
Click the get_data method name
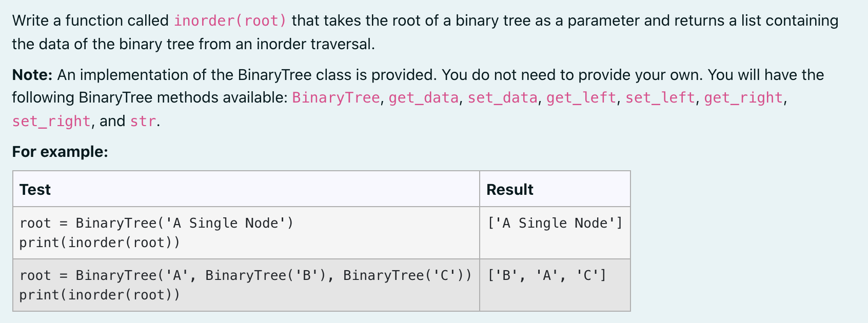click(x=424, y=97)
